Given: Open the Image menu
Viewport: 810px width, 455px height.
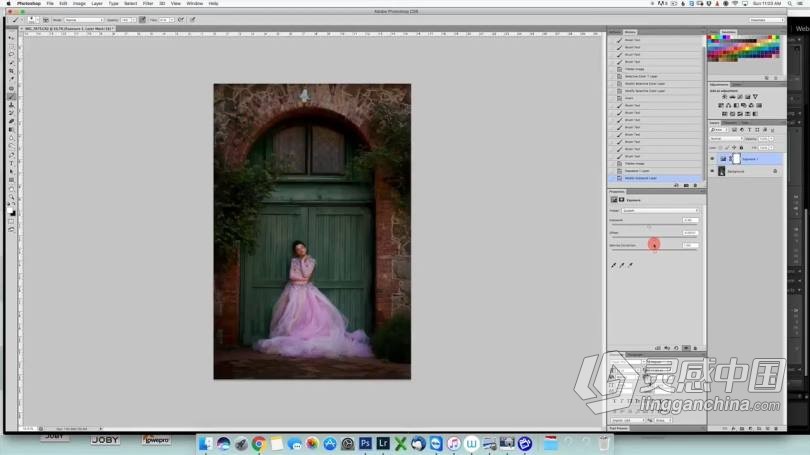Looking at the screenshot, I should click(x=79, y=3).
